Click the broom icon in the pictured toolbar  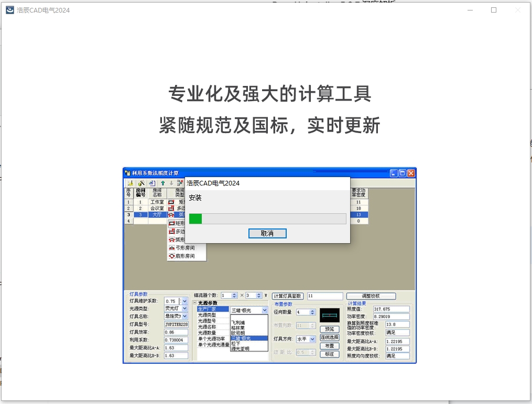click(131, 183)
